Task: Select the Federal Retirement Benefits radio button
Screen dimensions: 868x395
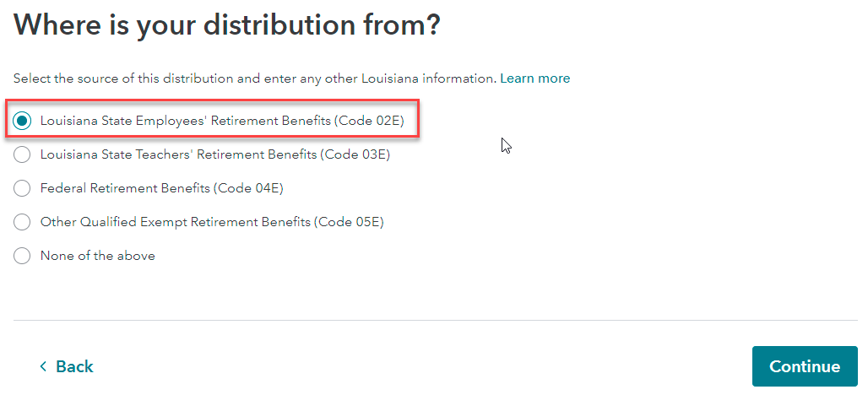Action: point(23,188)
